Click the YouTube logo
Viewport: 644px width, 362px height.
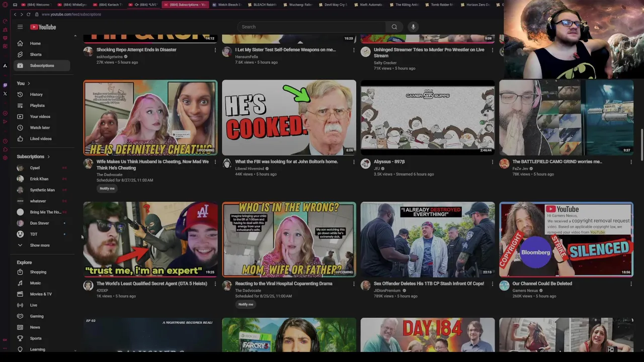pyautogui.click(x=43, y=27)
